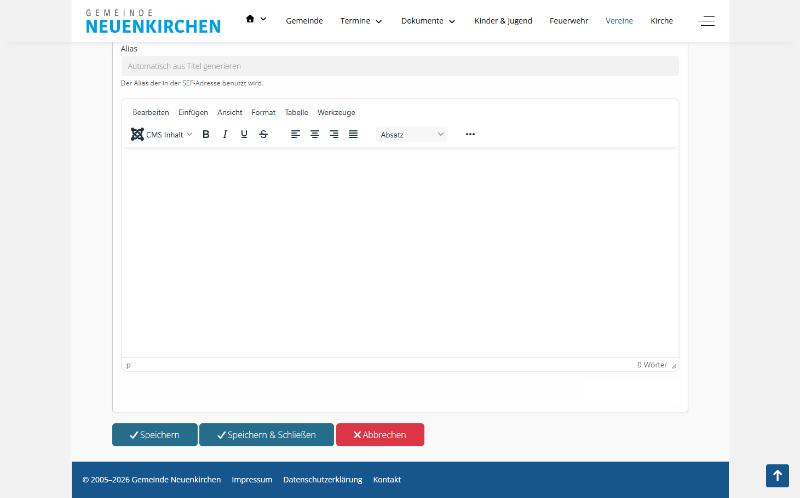This screenshot has width=800, height=498.
Task: Toggle underline text formatting
Action: coord(244,134)
